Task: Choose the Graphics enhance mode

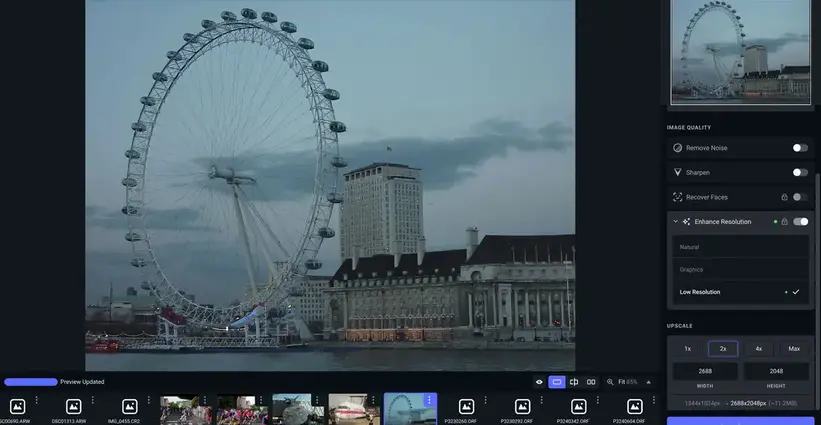Action: pyautogui.click(x=740, y=270)
